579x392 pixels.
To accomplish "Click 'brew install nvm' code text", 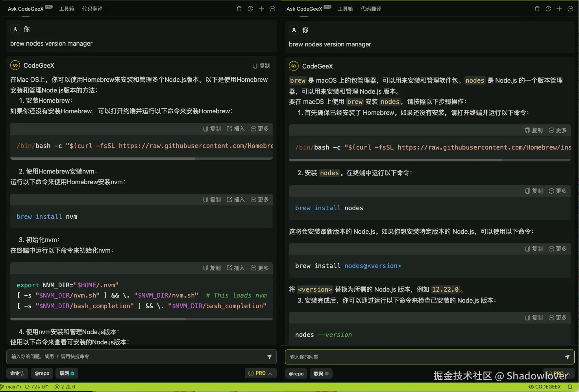I will 47,216.
